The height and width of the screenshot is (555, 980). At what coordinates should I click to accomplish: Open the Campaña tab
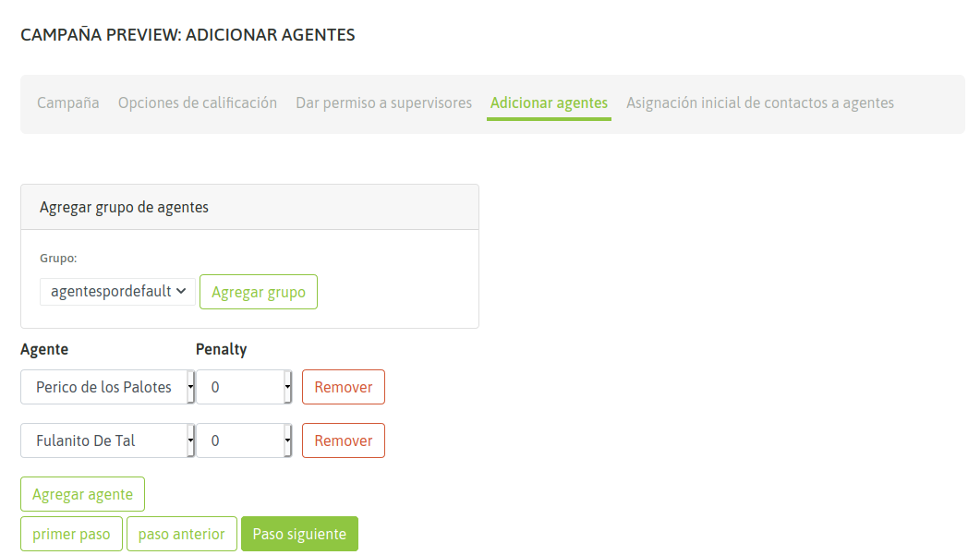point(68,103)
